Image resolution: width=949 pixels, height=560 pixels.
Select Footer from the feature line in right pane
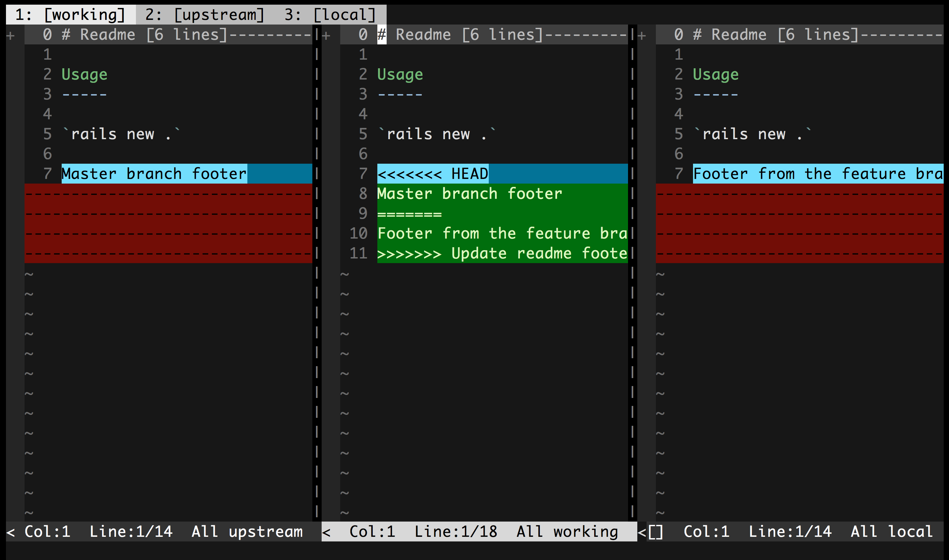coord(817,174)
